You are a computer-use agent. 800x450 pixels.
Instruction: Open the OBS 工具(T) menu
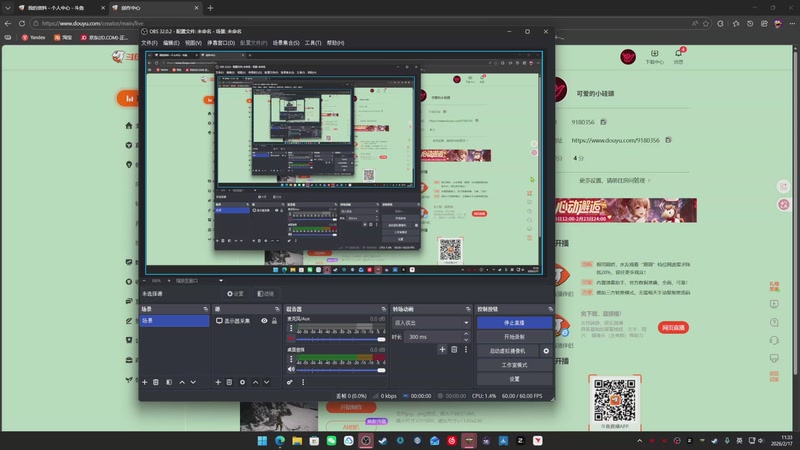[x=313, y=43]
